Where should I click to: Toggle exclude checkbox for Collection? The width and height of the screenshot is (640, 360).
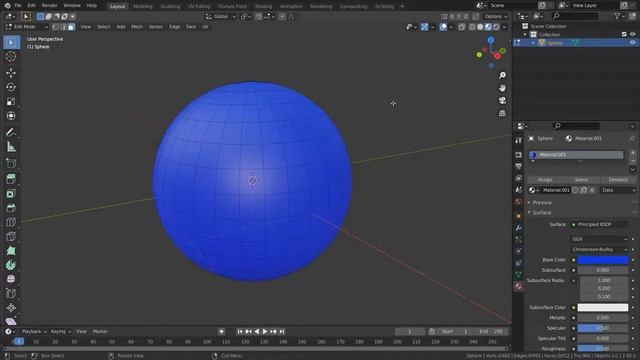(624, 35)
